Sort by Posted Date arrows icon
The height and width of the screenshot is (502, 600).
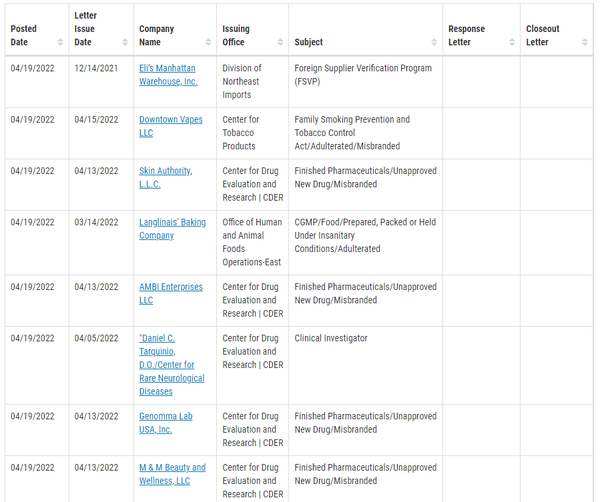tap(60, 42)
